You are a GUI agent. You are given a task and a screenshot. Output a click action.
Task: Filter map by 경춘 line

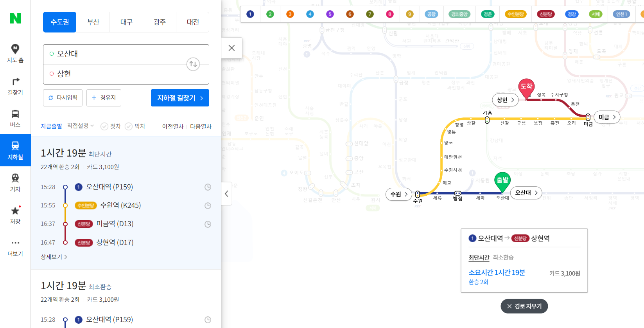[x=488, y=14]
